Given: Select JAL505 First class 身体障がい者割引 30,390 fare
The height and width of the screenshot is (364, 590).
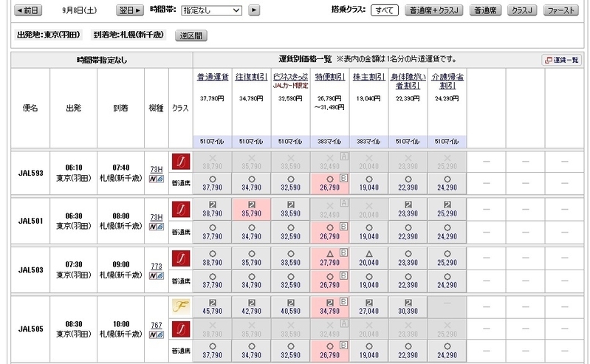Looking at the screenshot, I should 408,307.
